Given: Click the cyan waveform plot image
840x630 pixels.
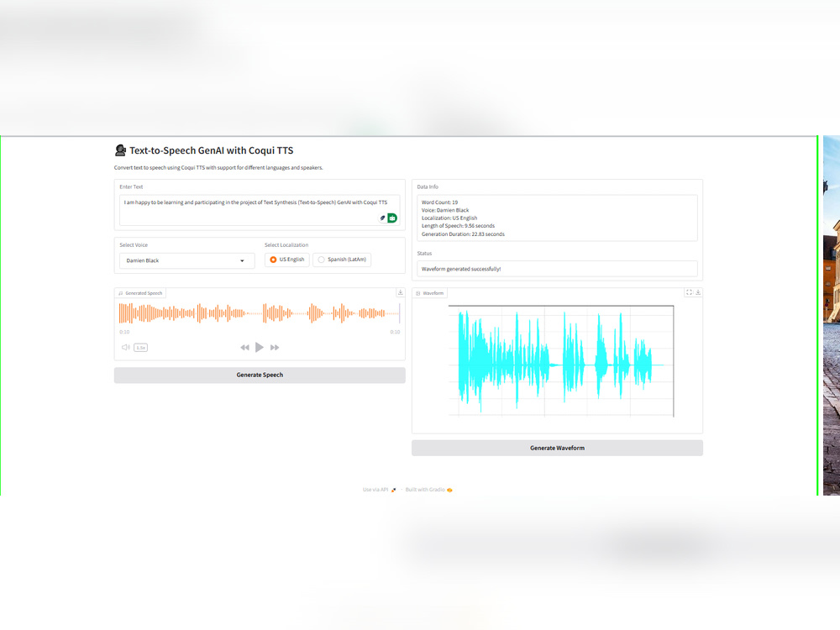Looking at the screenshot, I should [561, 361].
